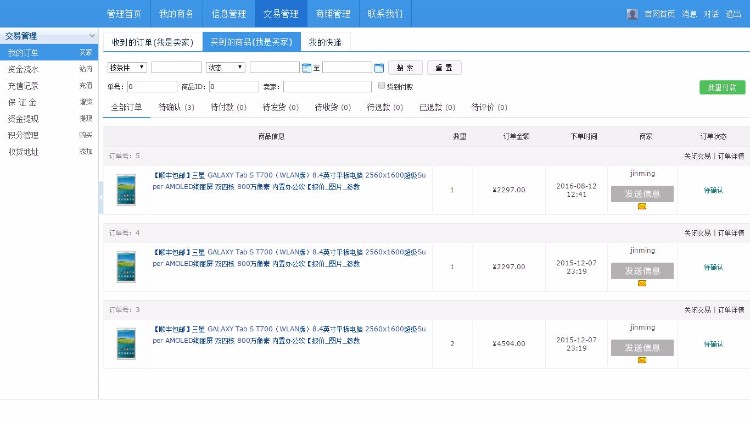Click 关闭交易 link for order 4

click(x=697, y=233)
